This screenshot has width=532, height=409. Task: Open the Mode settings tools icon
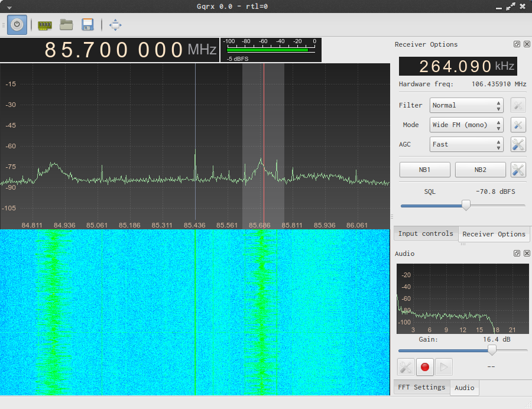pos(518,125)
